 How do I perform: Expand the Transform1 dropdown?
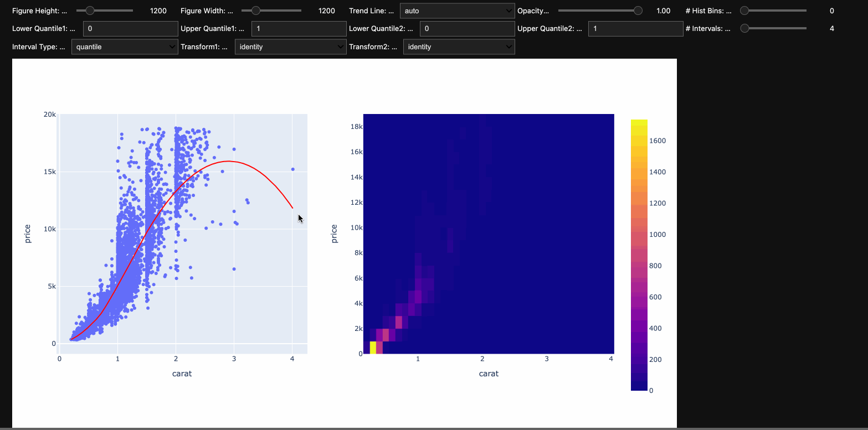point(291,47)
